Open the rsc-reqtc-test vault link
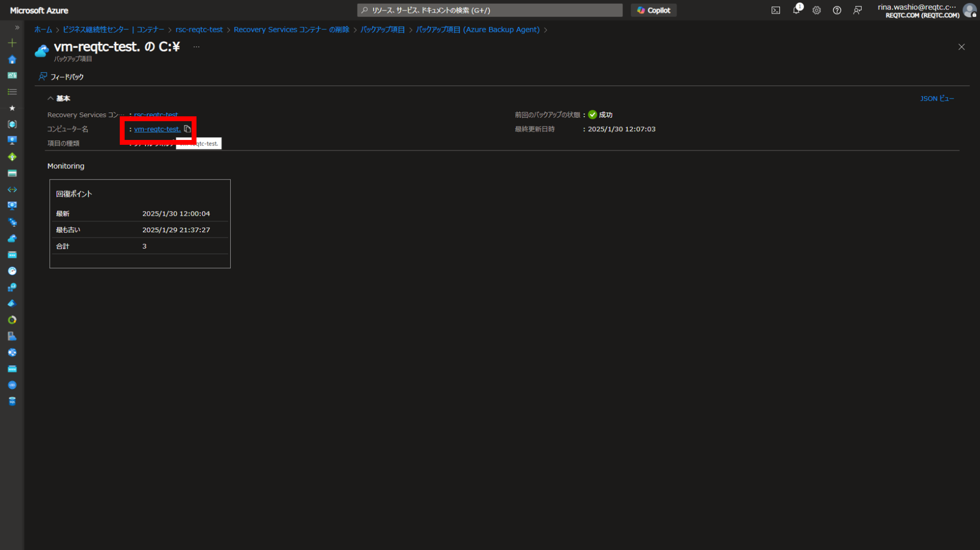 (156, 115)
